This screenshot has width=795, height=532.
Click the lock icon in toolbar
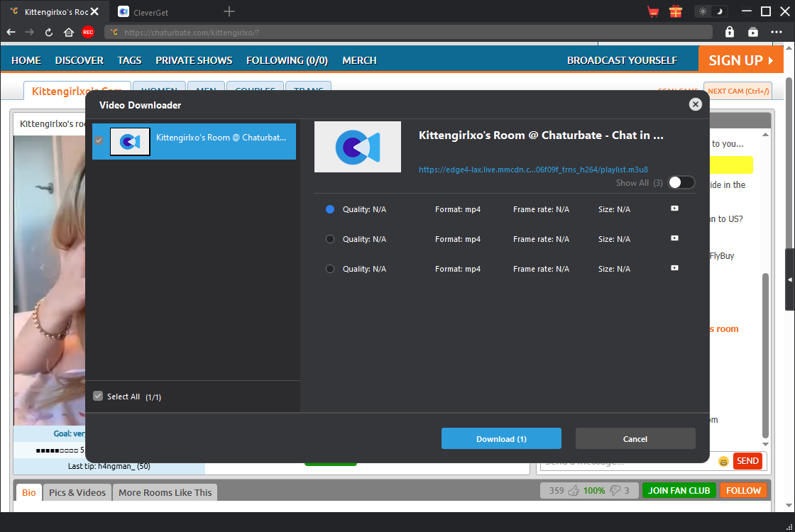coord(730,32)
